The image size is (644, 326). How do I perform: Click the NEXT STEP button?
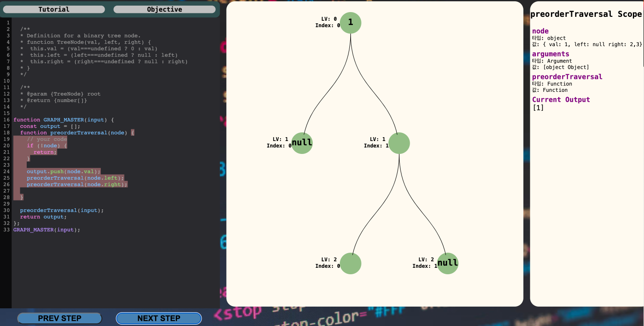(159, 318)
